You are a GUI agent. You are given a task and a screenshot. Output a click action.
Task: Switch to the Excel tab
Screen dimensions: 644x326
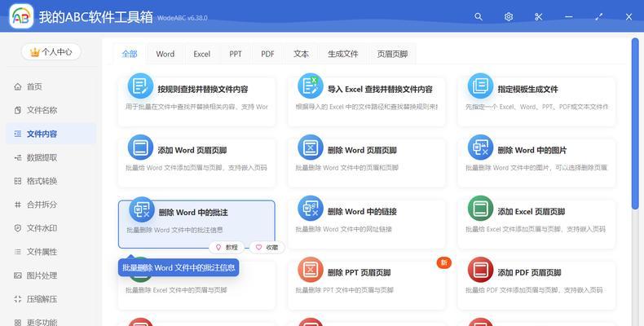201,54
